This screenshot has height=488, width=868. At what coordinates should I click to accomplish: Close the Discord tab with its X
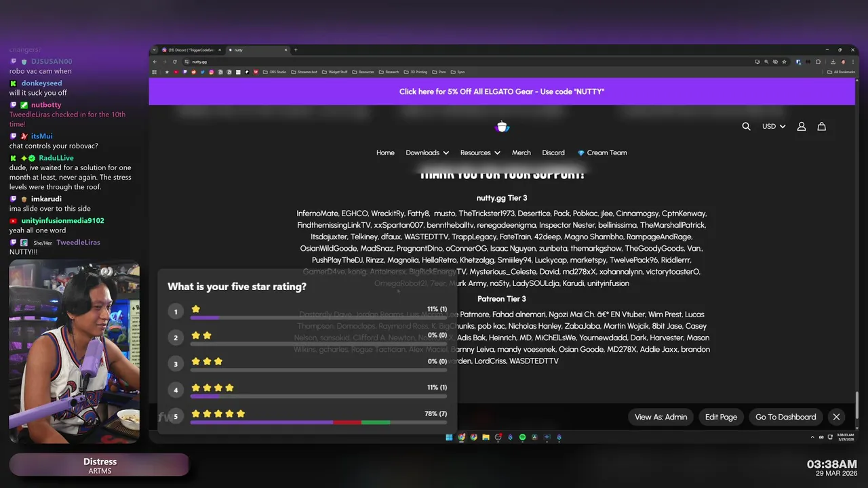tap(220, 49)
